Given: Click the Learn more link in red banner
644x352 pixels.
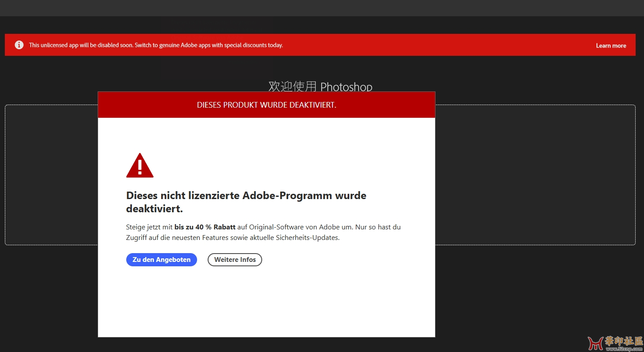Looking at the screenshot, I should 611,46.
